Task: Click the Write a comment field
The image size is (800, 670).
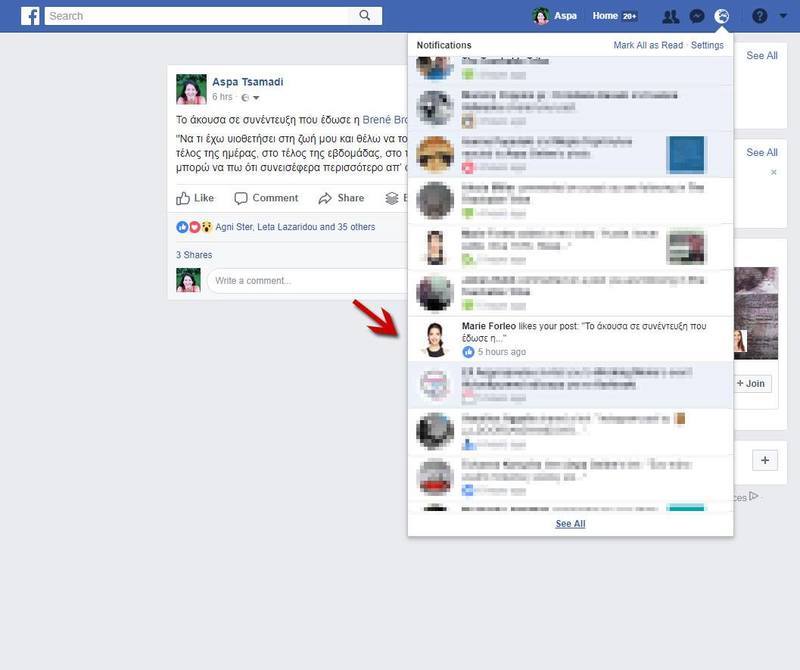Action: point(307,281)
